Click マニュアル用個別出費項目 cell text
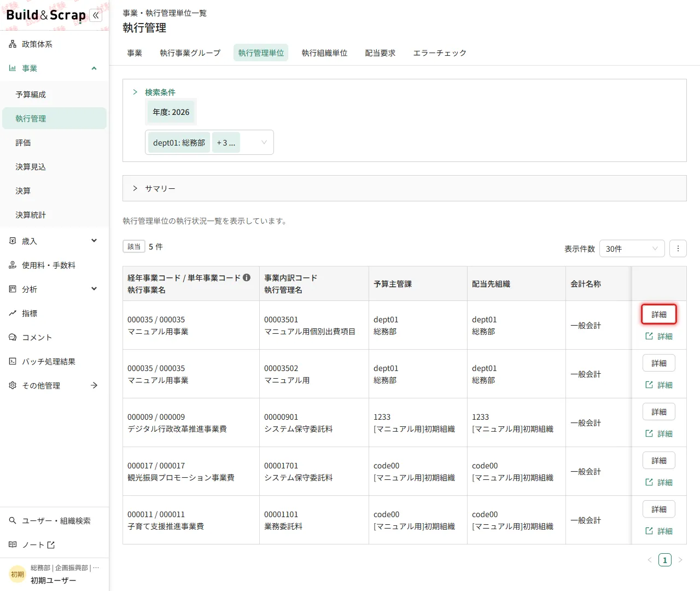The height and width of the screenshot is (591, 700). (310, 332)
